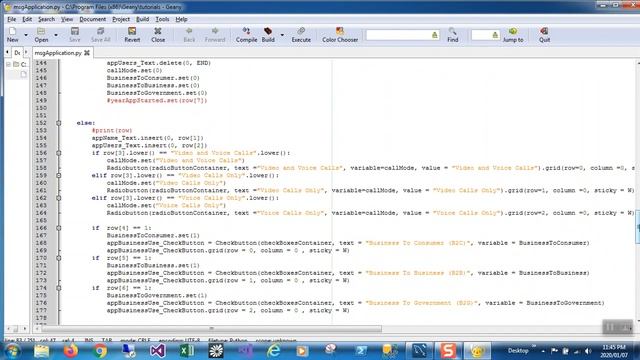The image size is (640, 360).
Task: Fold the elif block at line 162
Action: click(59, 198)
